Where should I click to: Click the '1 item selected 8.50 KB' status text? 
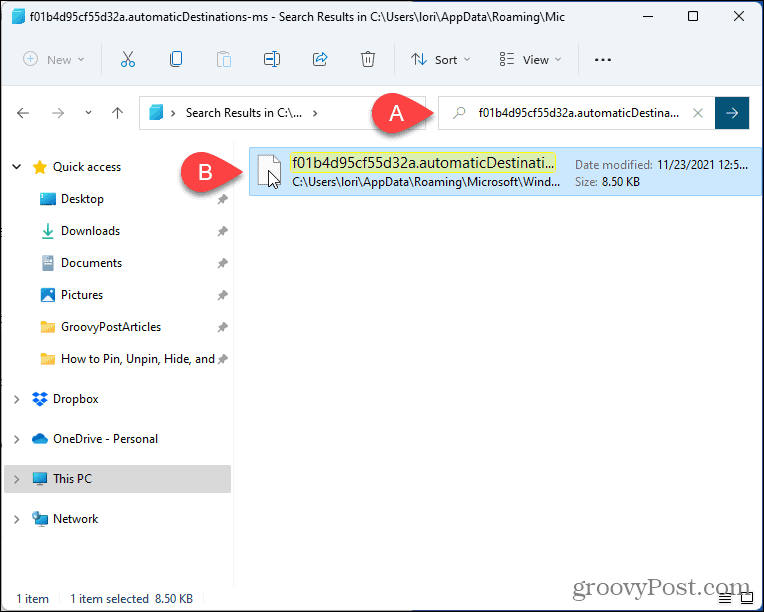pyautogui.click(x=132, y=598)
